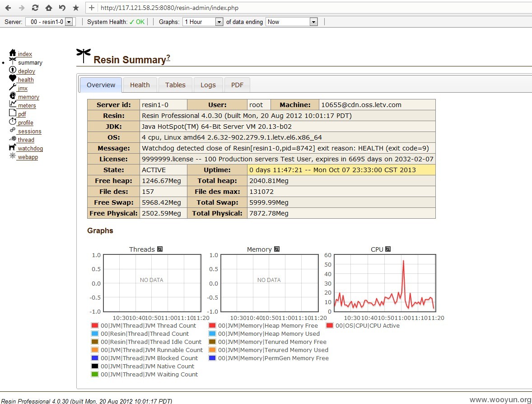Click the chart icon beside meters

(x=13, y=104)
